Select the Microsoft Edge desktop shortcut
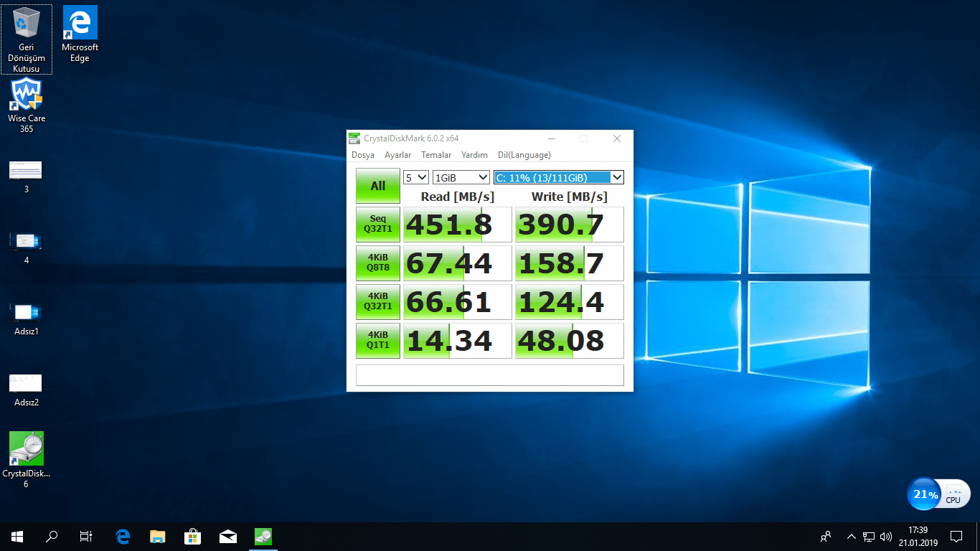 80,34
